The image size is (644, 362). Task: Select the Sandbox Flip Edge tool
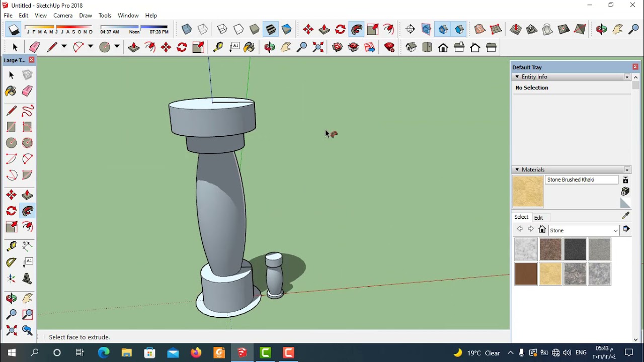click(x=580, y=29)
